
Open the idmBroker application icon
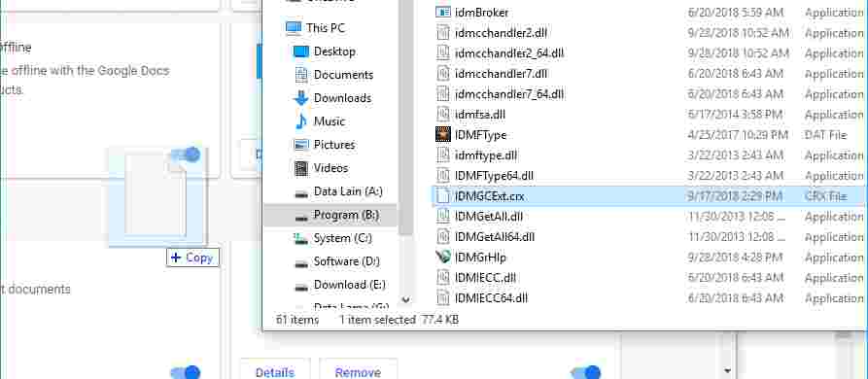(x=443, y=13)
